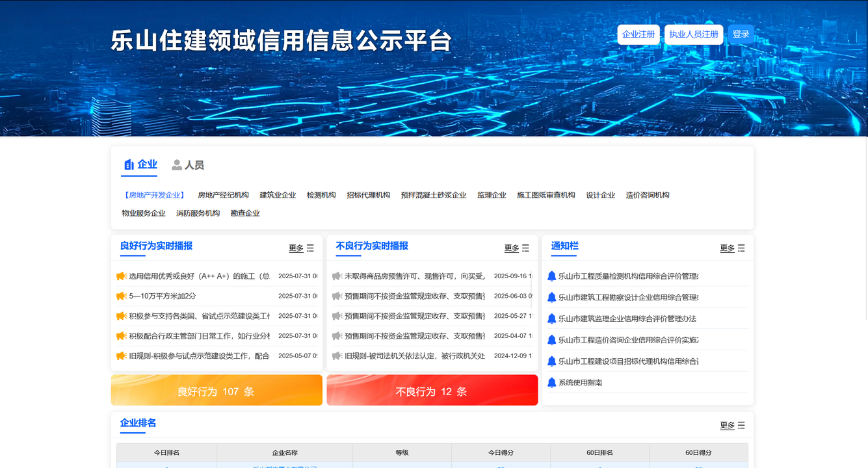Open the orange 良好行为 107 条 banner

(217, 391)
